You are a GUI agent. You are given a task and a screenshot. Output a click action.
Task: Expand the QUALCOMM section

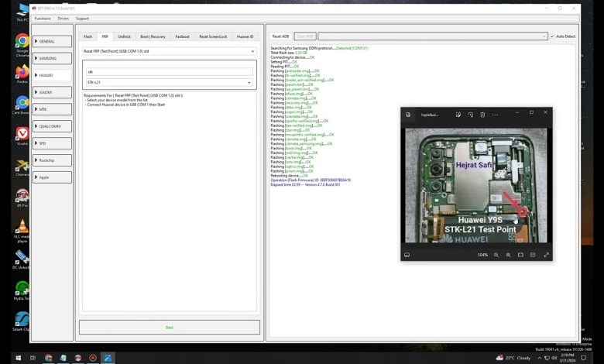(x=52, y=126)
